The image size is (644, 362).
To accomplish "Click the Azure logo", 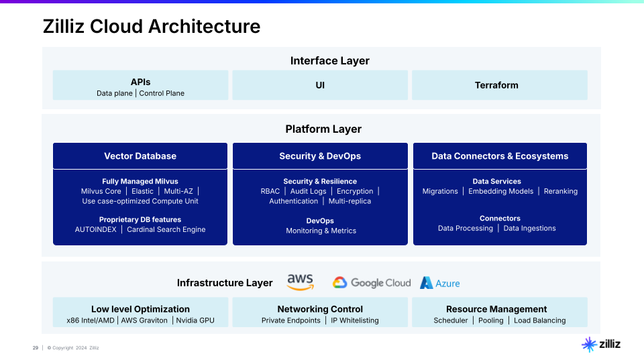I will pyautogui.click(x=440, y=283).
